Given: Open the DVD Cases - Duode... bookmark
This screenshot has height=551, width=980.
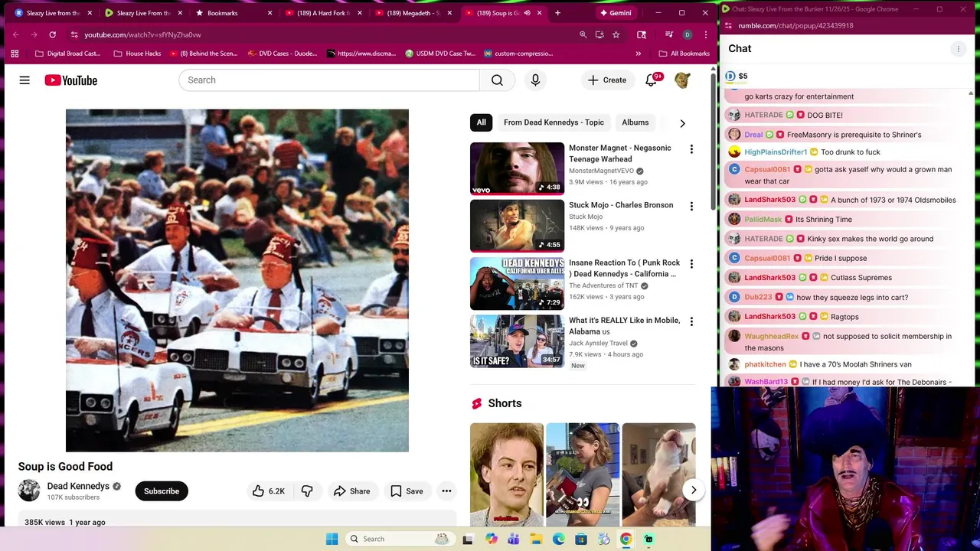Looking at the screenshot, I should click(x=283, y=54).
